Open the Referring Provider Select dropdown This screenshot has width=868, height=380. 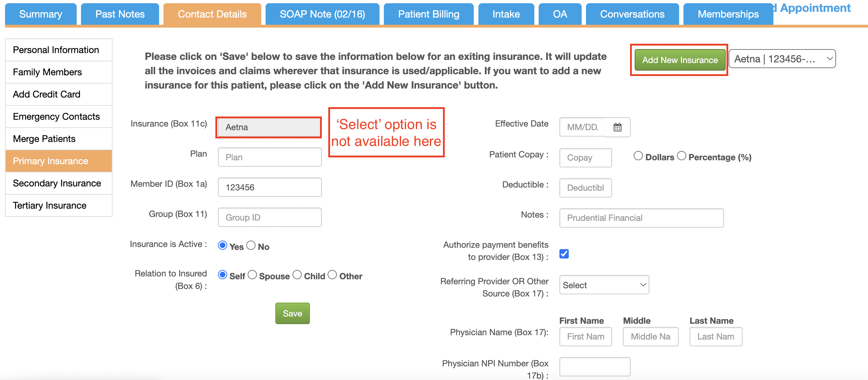click(604, 285)
